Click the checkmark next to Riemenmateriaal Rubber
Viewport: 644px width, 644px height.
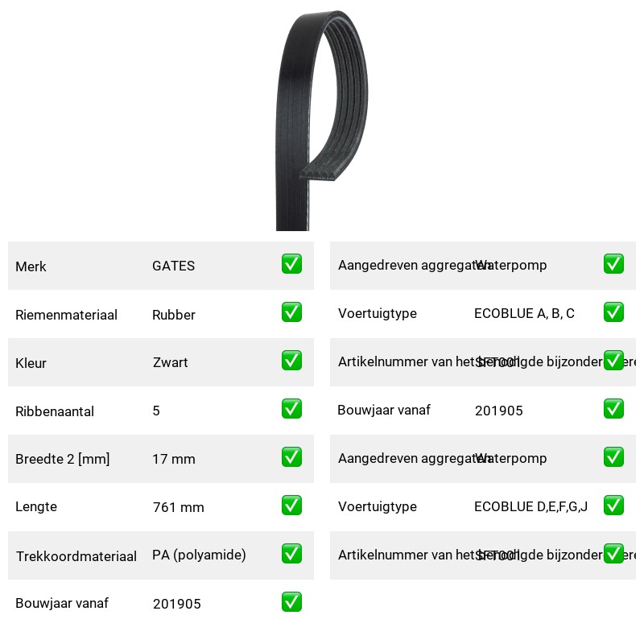(291, 312)
